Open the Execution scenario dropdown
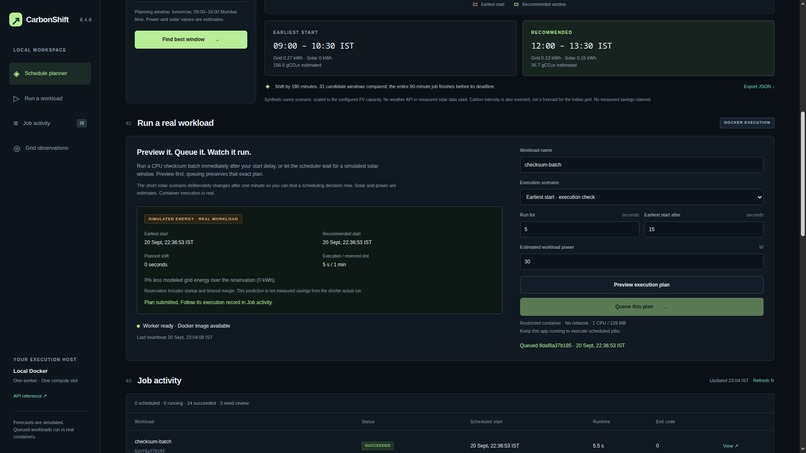806x453 pixels. [642, 197]
